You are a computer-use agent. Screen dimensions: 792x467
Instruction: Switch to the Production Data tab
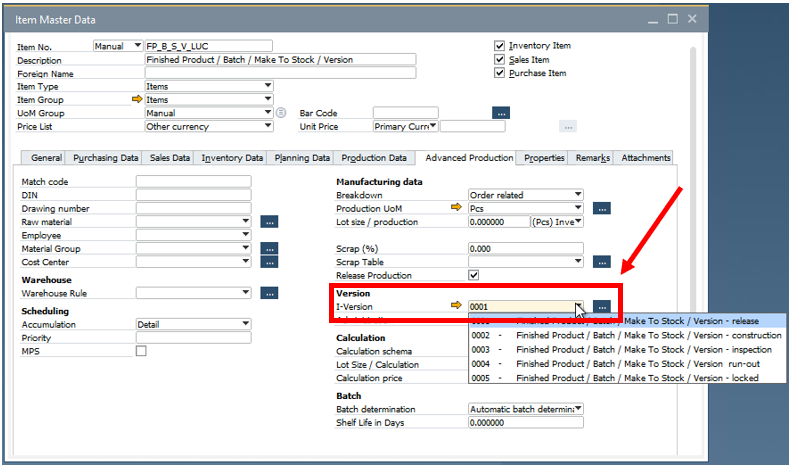coord(374,158)
